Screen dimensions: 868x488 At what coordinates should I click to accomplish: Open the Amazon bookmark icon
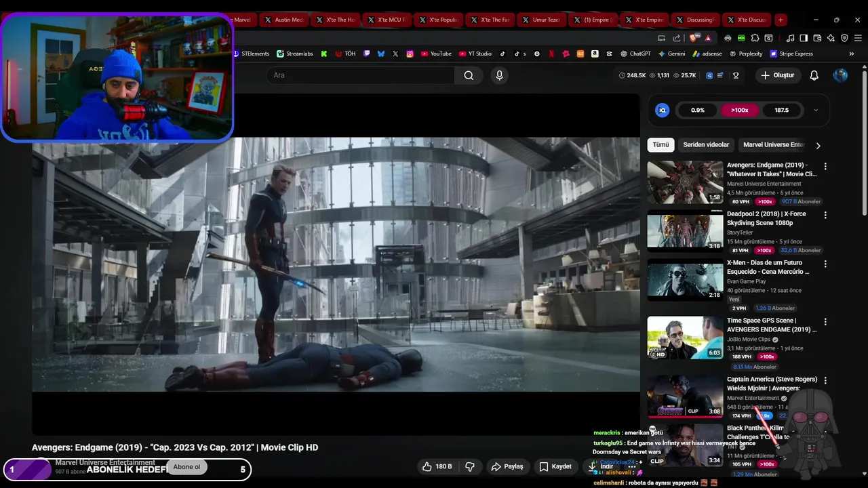595,54
